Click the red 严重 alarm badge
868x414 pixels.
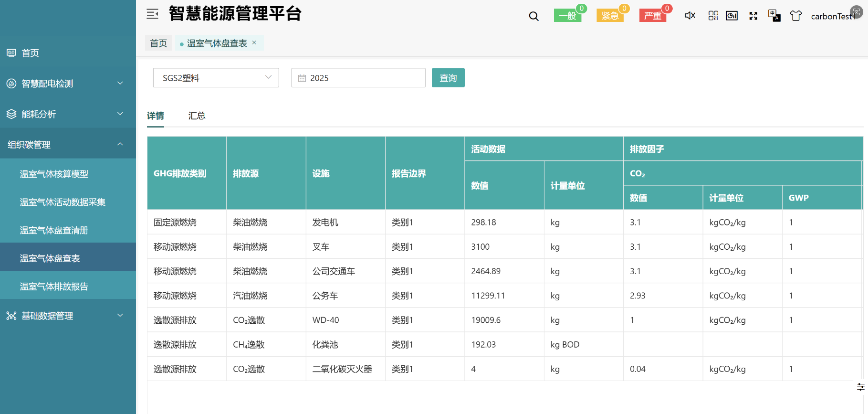tap(653, 16)
